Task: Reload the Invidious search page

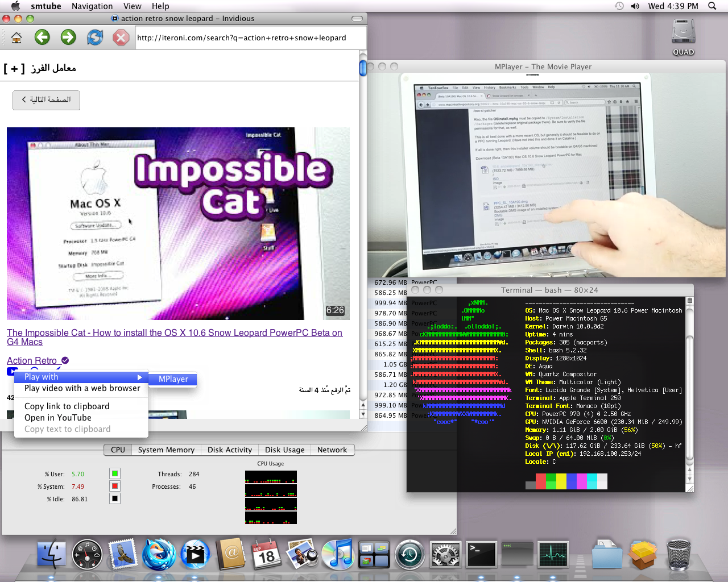Action: pyautogui.click(x=95, y=38)
